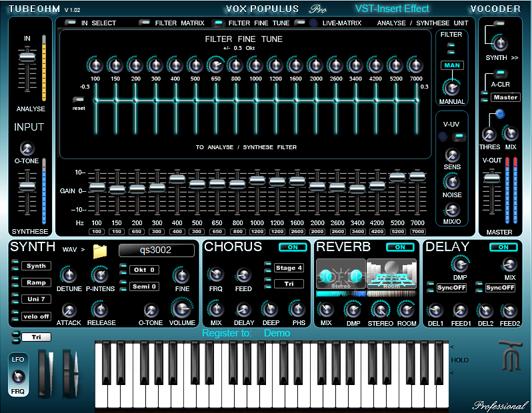This screenshot has height=413, width=532.
Task: Toggle the A-CLR switch
Action: pyautogui.click(x=501, y=73)
